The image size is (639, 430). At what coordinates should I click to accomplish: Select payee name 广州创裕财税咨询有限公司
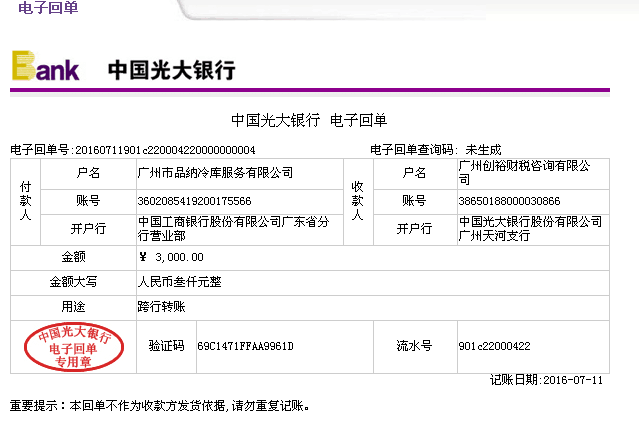[x=524, y=173]
